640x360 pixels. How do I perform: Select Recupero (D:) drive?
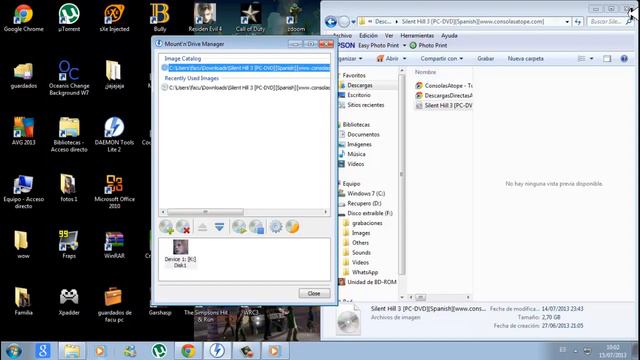(364, 203)
